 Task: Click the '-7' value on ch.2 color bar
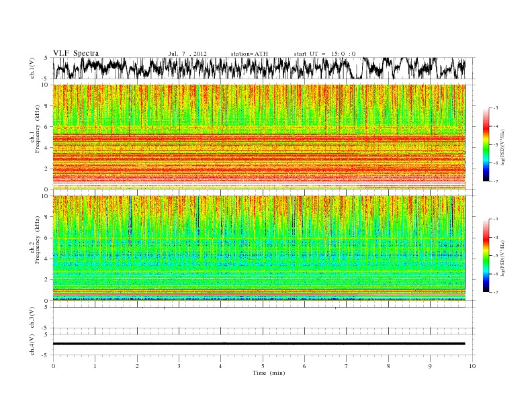click(496, 292)
